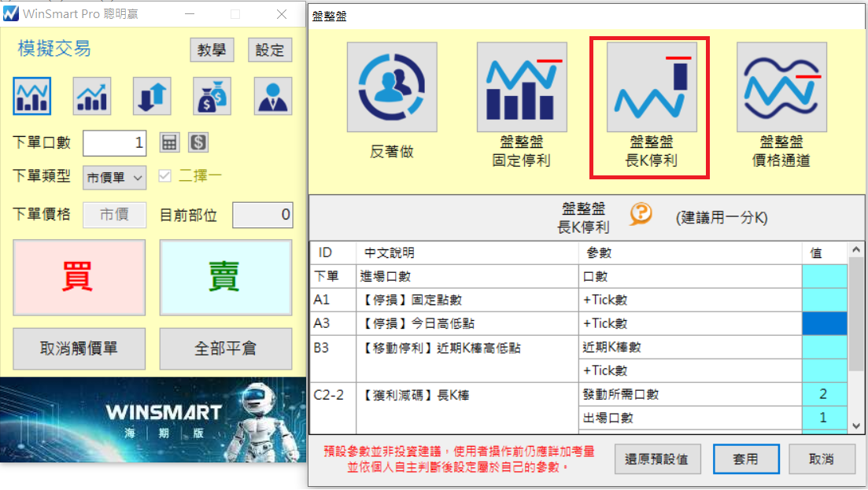The image size is (868, 490).
Task: Click 【移動停利】近期K棒高低點 description cell
Action: coord(467,359)
